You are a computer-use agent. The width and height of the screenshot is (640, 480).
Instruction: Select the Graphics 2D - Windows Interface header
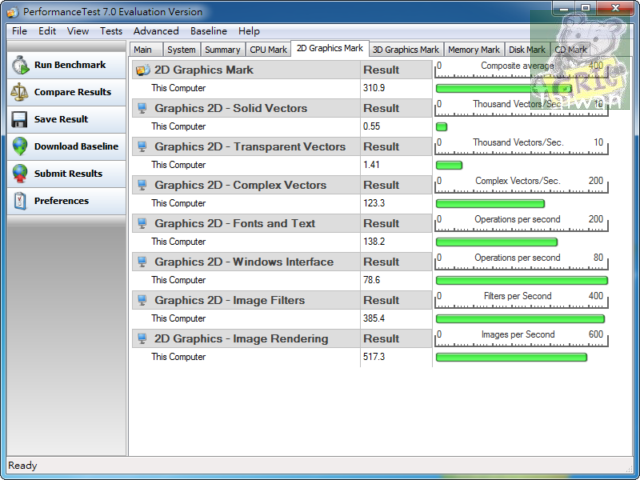(x=244, y=262)
